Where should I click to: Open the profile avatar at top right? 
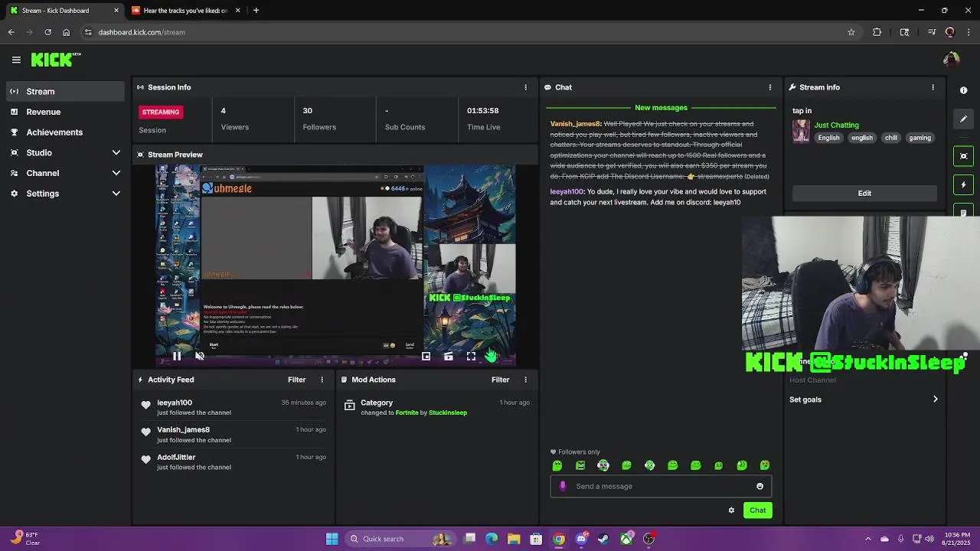click(951, 60)
